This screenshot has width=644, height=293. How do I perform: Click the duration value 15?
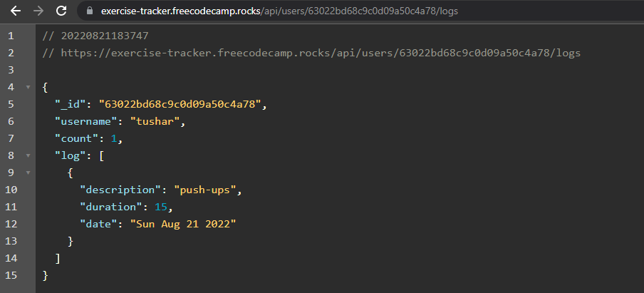161,207
